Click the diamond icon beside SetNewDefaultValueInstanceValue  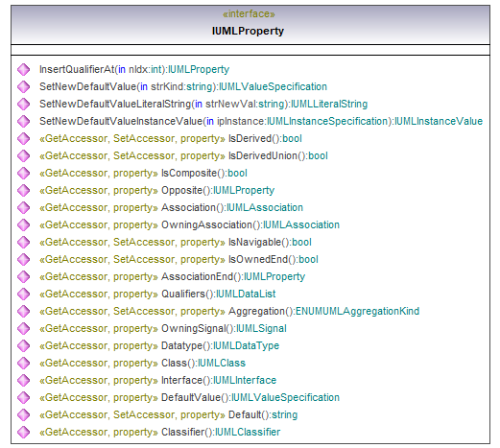point(23,121)
